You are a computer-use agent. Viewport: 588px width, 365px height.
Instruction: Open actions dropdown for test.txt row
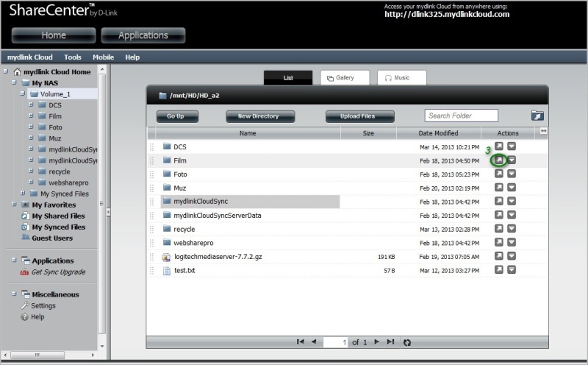(x=512, y=269)
